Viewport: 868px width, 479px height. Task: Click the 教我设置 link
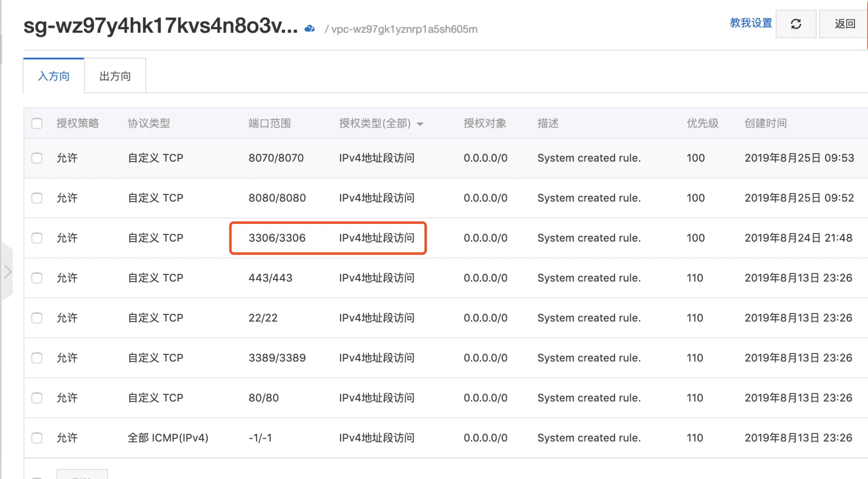pyautogui.click(x=751, y=23)
